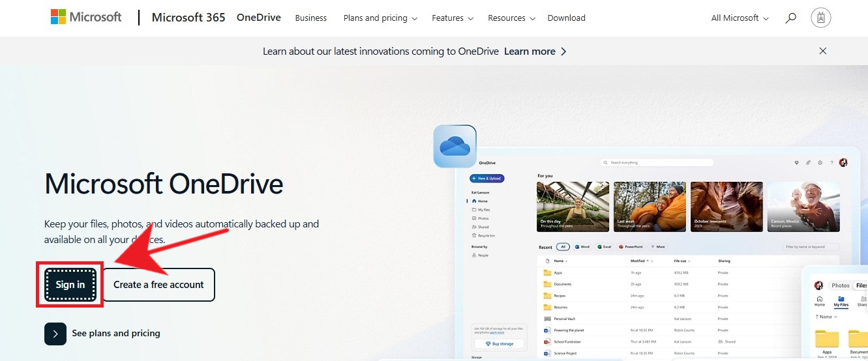Open Shared in the preview sidebar
868x361 pixels.
(x=480, y=227)
